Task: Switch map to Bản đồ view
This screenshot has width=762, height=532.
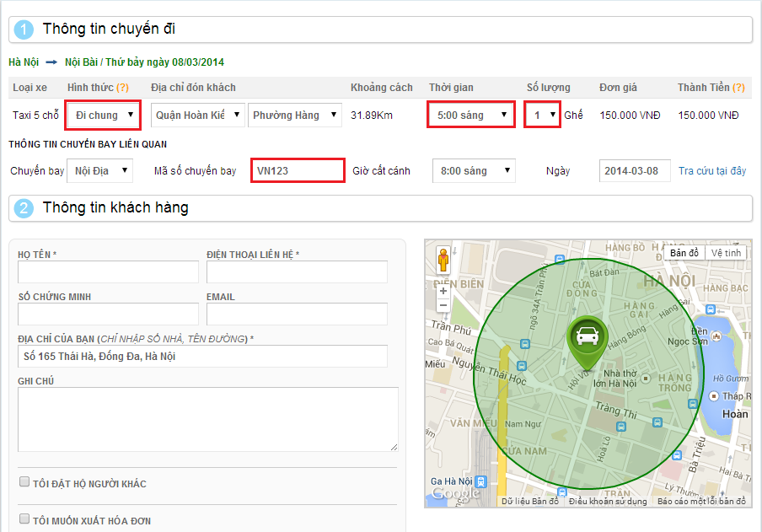Action: click(x=684, y=253)
